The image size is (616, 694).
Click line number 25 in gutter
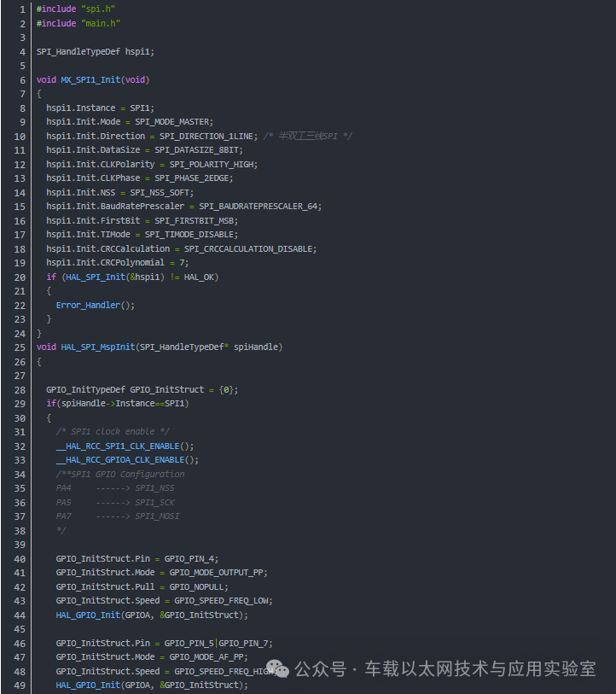coord(20,347)
